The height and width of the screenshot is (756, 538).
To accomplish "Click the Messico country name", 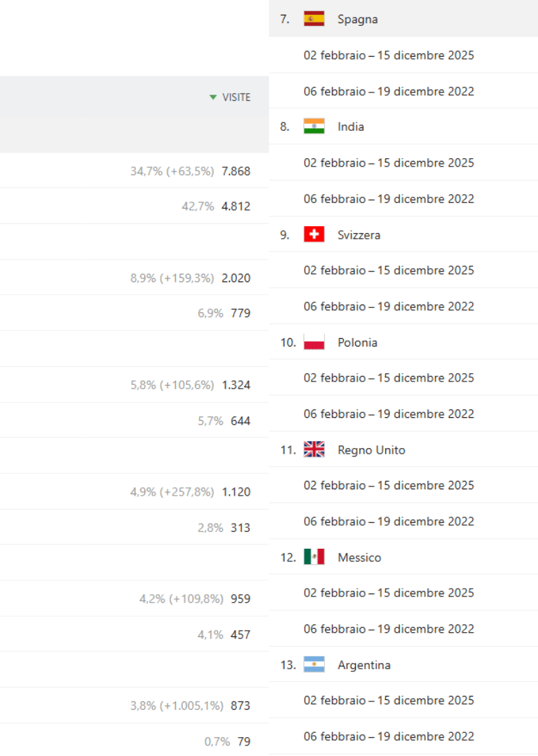I will click(359, 557).
